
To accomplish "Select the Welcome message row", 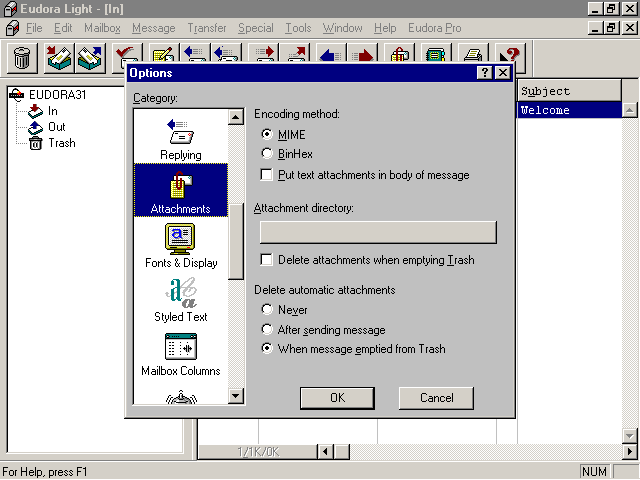I will [x=569, y=110].
